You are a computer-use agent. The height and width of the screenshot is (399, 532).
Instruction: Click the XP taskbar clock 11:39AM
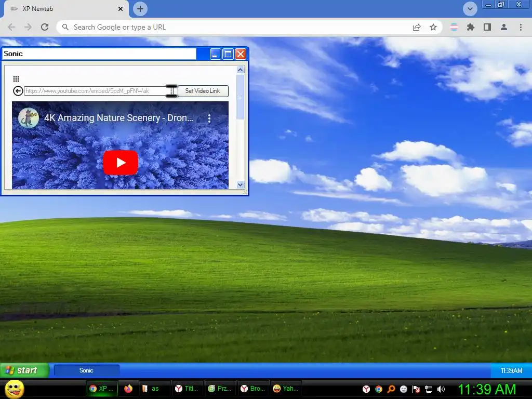click(511, 370)
